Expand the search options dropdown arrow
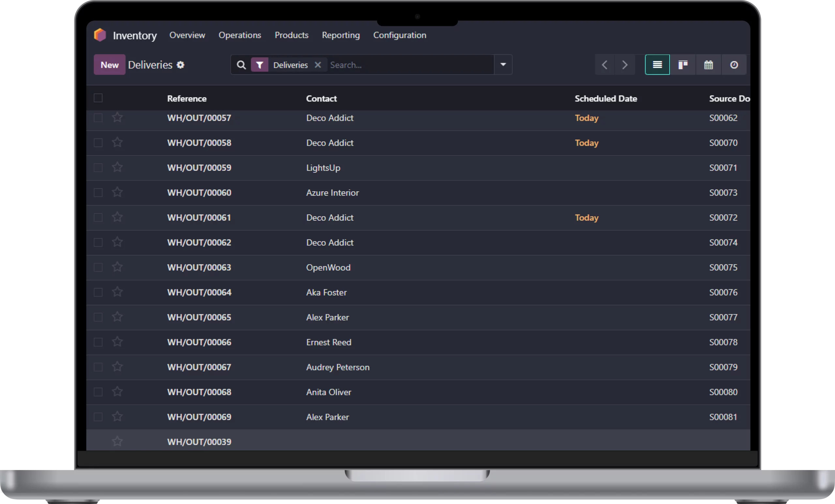The width and height of the screenshot is (835, 504). click(x=503, y=65)
